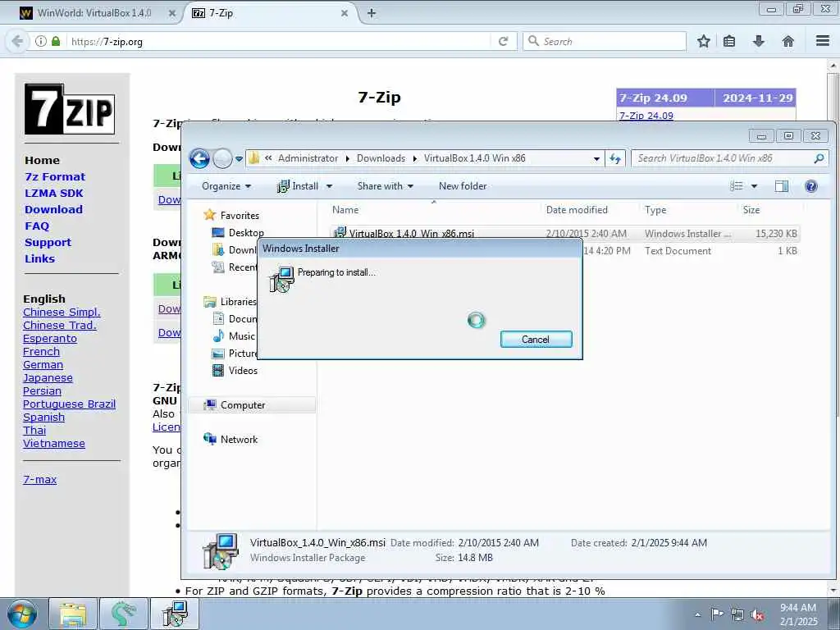Expand the Install dropdown arrow
This screenshot has height=630, width=840.
[x=329, y=186]
